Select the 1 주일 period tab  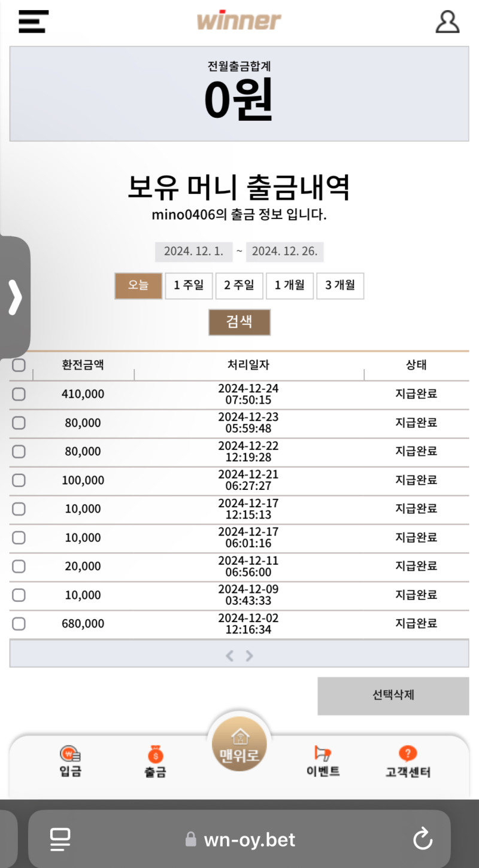[x=189, y=286]
